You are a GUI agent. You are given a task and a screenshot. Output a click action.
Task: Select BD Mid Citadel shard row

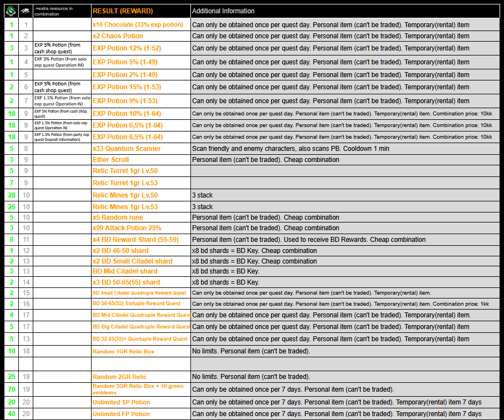252,271
